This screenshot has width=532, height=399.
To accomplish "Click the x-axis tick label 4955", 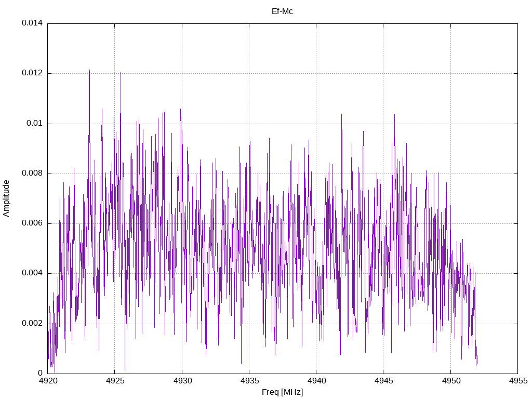I will click(518, 381).
